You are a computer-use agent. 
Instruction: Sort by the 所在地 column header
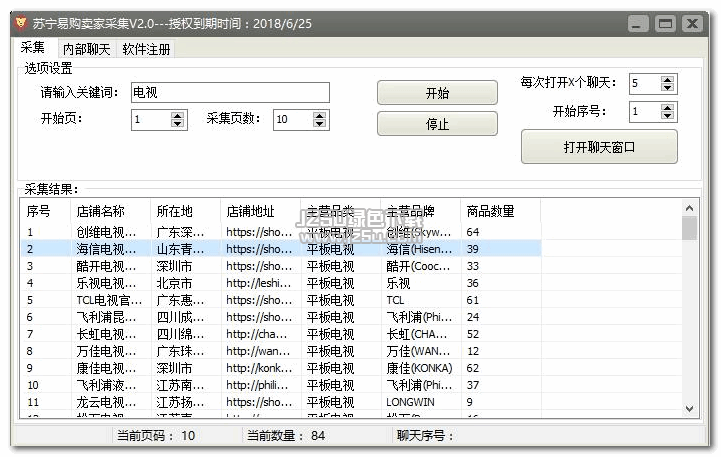pyautogui.click(x=186, y=211)
